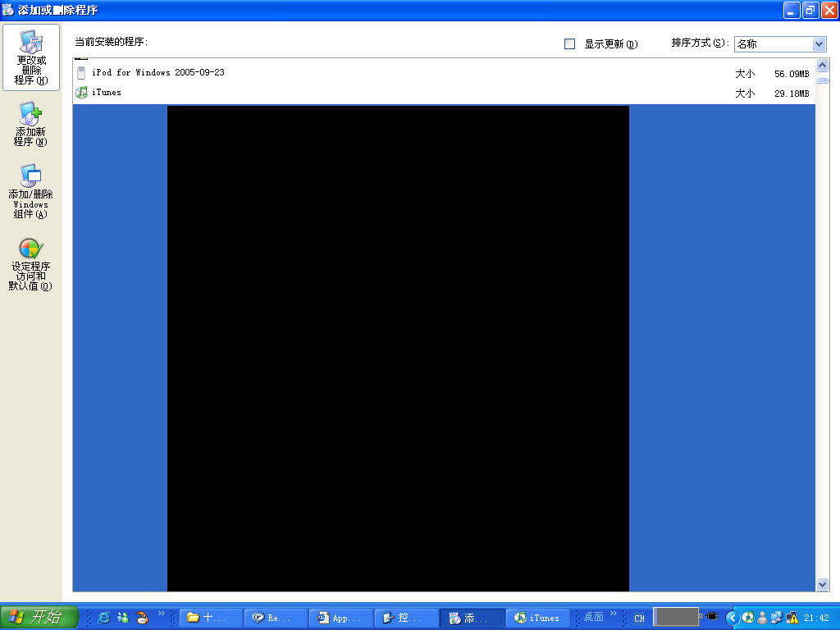Open the 桌面 desktop toolbar
This screenshot has width=840, height=630.
[594, 617]
